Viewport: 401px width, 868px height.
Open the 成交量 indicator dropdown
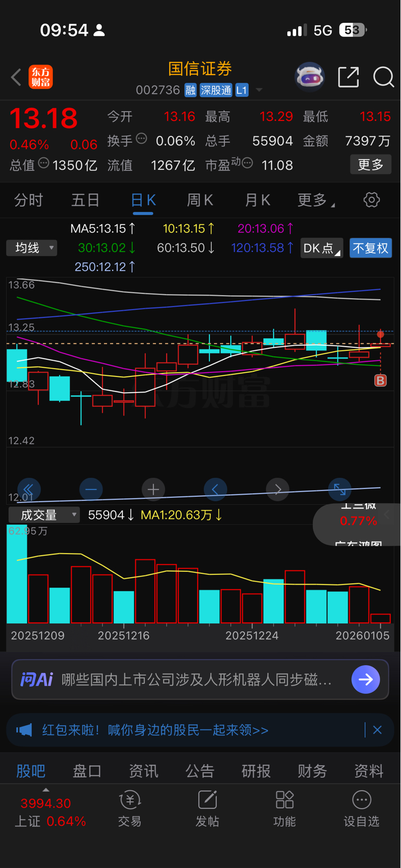[x=44, y=515]
